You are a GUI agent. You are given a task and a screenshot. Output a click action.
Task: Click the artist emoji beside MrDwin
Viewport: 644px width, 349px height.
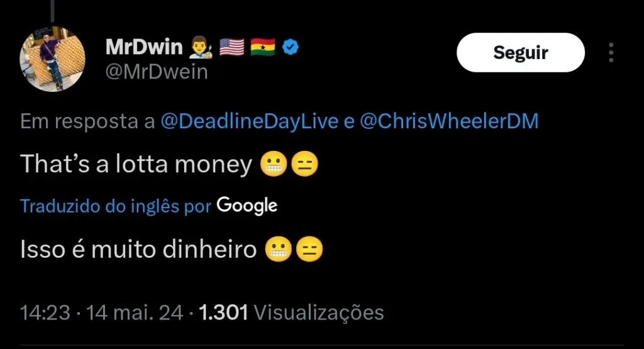pos(201,47)
